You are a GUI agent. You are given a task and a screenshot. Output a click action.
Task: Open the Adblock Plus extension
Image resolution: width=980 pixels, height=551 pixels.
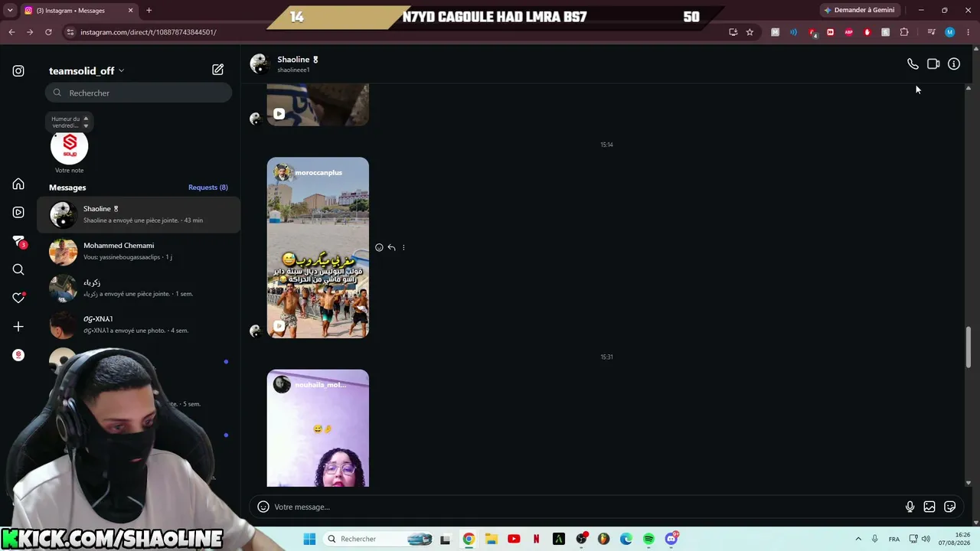[x=848, y=32]
